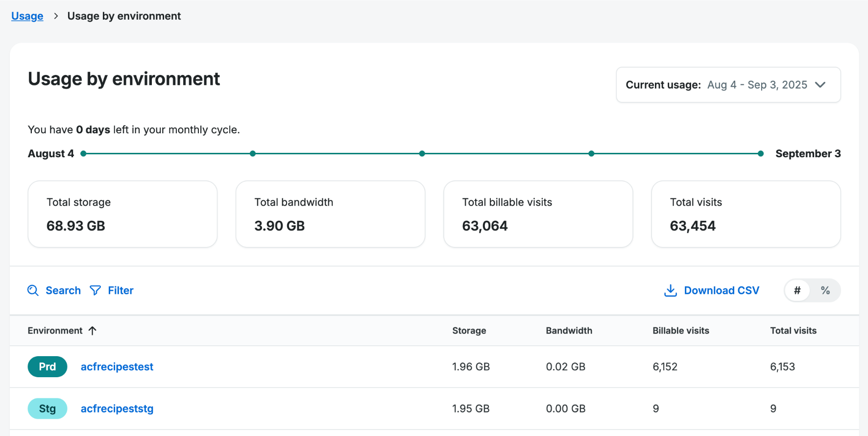The height and width of the screenshot is (436, 868).
Task: Click the September 3 endpoint on timeline
Action: coord(761,154)
